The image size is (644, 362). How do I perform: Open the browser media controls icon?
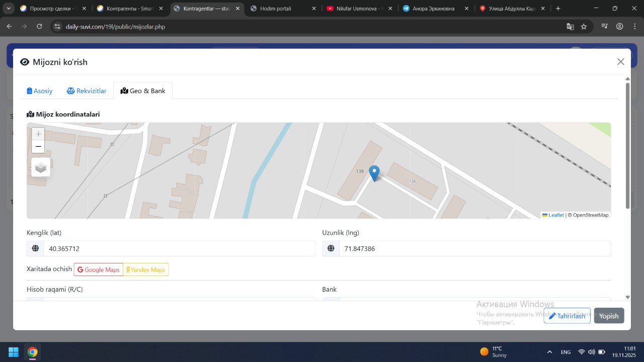click(x=605, y=27)
